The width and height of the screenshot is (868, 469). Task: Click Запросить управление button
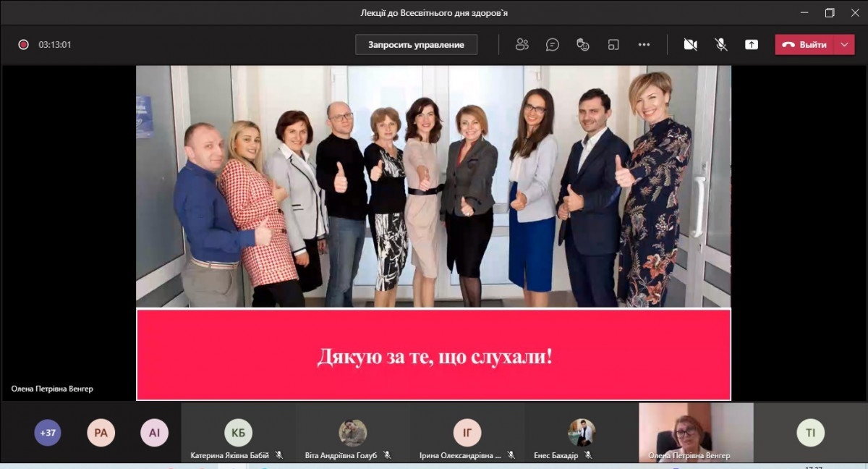[416, 45]
